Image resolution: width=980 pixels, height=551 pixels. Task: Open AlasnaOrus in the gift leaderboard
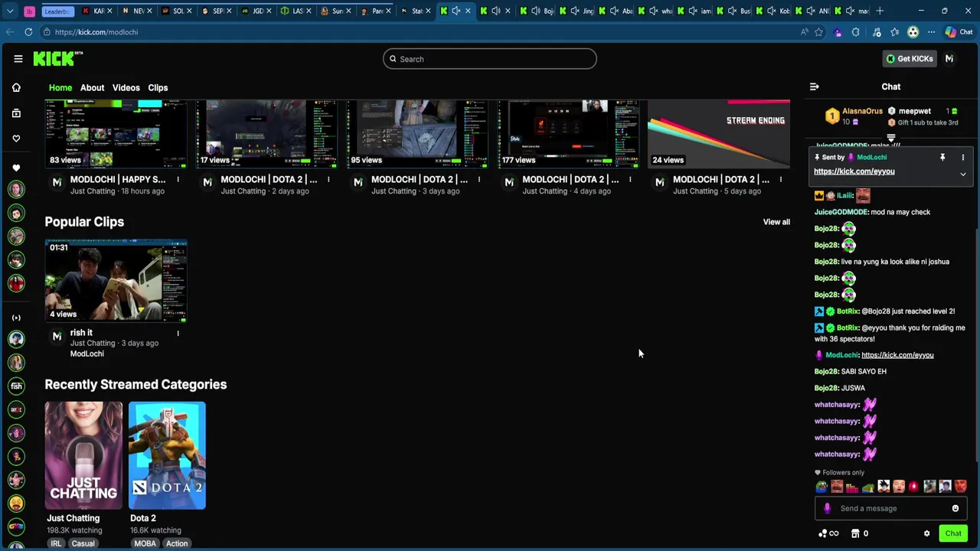[x=862, y=112]
